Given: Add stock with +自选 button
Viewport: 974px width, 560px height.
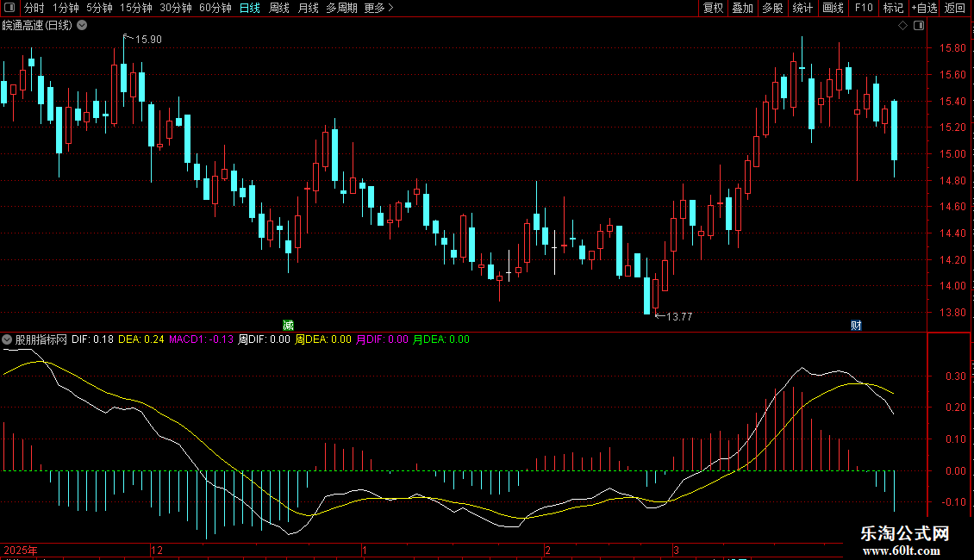Looking at the screenshot, I should click(924, 8).
